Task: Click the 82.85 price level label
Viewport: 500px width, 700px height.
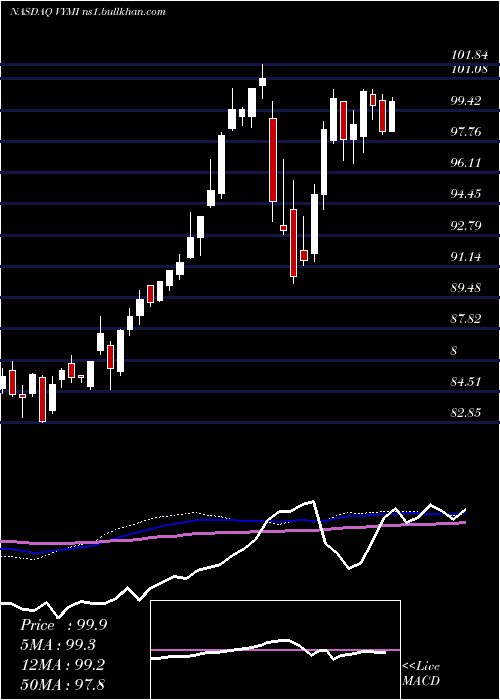Action: pos(466,413)
